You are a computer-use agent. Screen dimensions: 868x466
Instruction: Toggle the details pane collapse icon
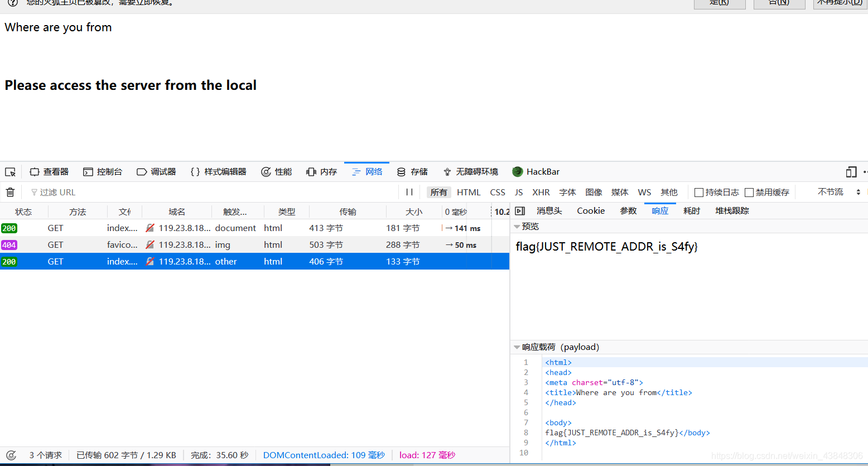[520, 211]
